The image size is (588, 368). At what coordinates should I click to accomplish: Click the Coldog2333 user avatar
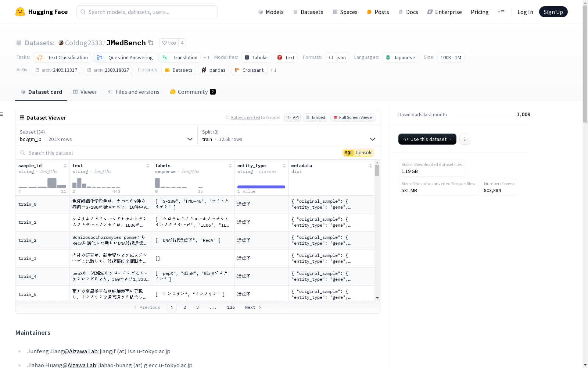[x=61, y=43]
